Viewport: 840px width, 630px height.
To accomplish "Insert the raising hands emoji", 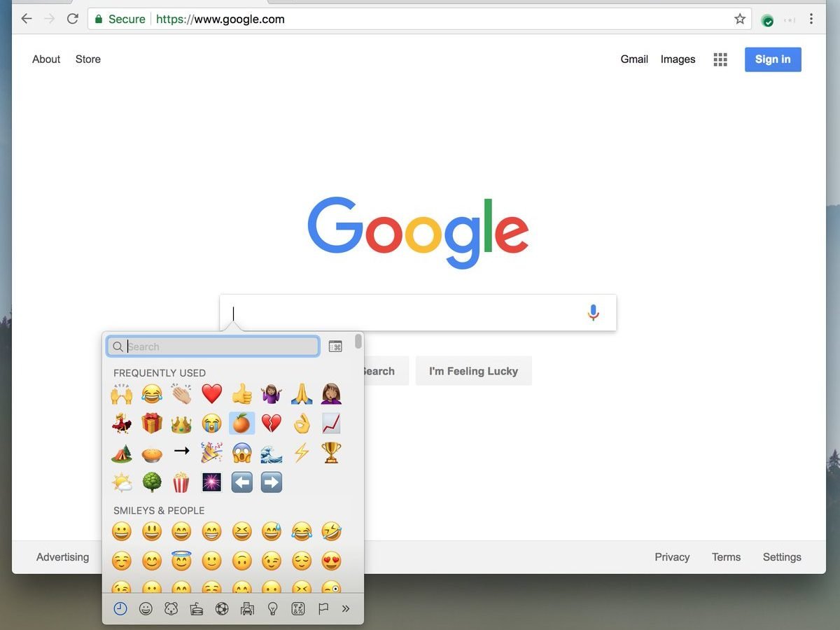I will 122,394.
